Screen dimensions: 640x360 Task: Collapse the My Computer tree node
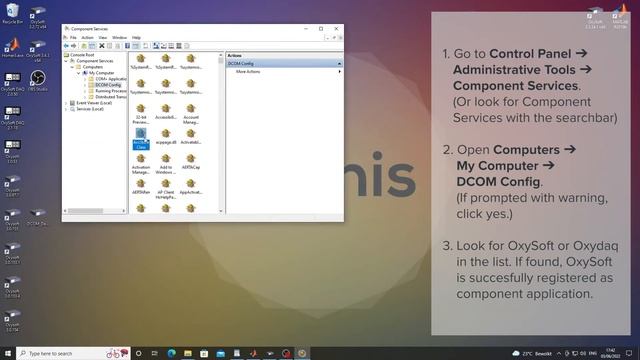(78, 73)
